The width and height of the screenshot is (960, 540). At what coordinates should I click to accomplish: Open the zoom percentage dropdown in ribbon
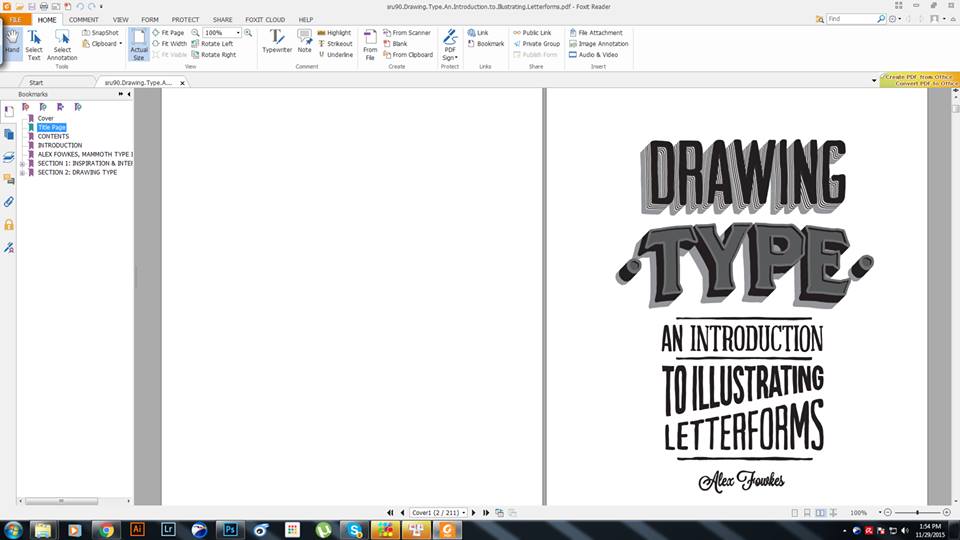coord(236,33)
